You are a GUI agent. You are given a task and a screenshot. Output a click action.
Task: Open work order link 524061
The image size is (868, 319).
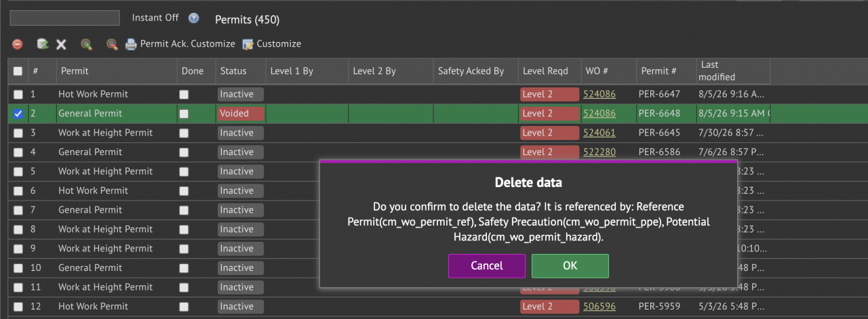599,133
